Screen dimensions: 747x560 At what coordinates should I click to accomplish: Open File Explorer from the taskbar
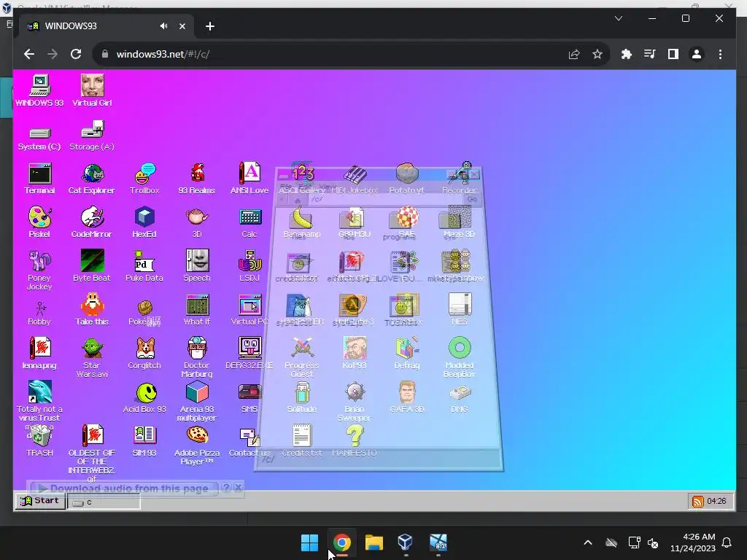point(374,542)
